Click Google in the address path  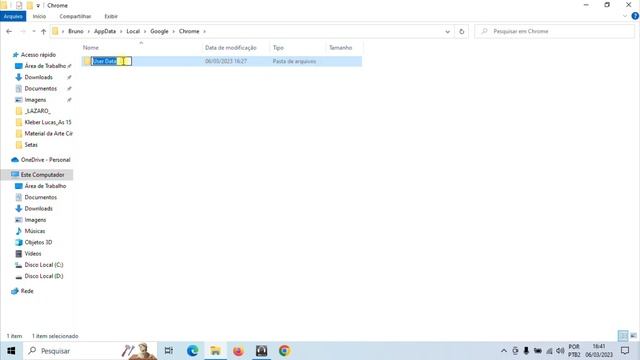click(x=159, y=31)
